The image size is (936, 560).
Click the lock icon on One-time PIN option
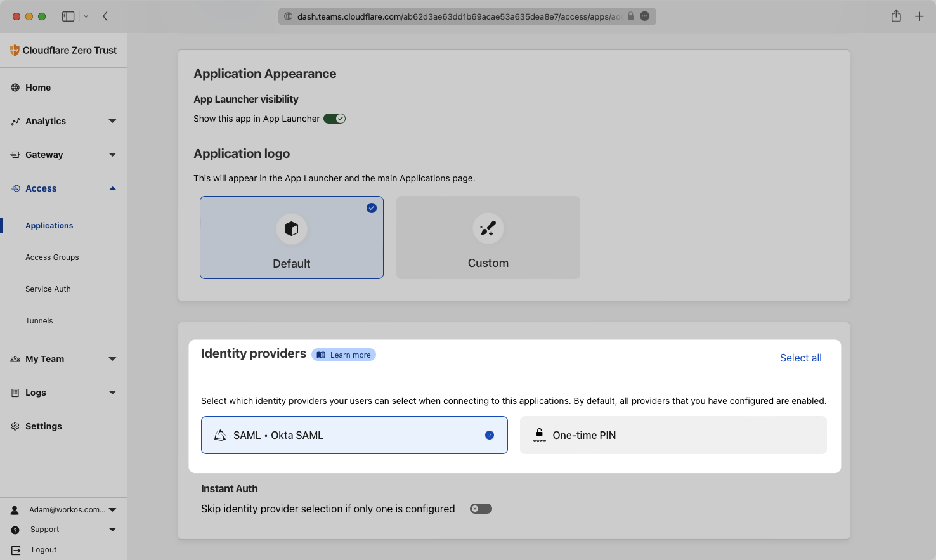pyautogui.click(x=538, y=434)
